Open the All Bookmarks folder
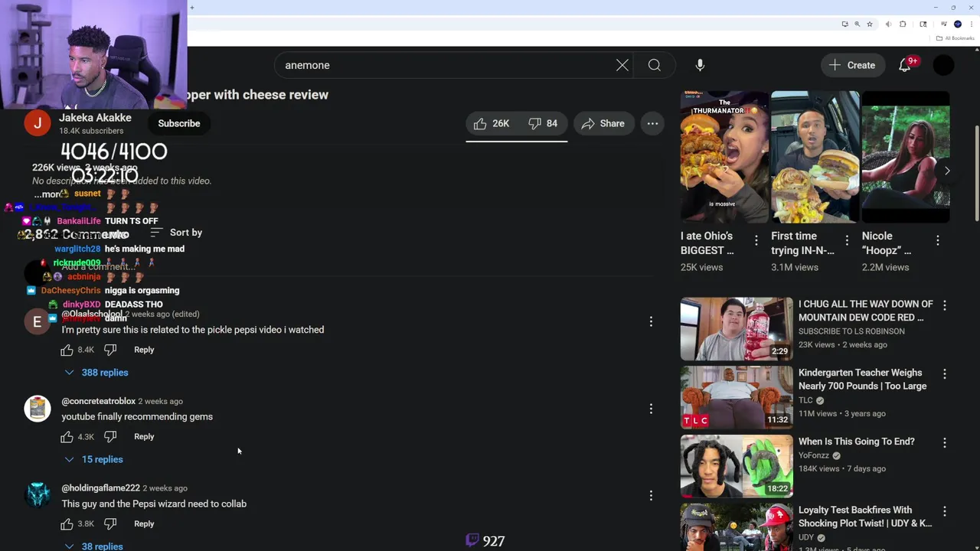Viewport: 980px width, 551px height. pos(955,38)
